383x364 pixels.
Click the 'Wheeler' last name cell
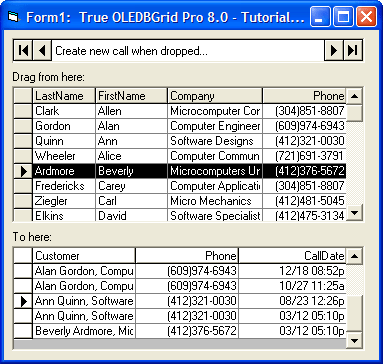click(64, 156)
